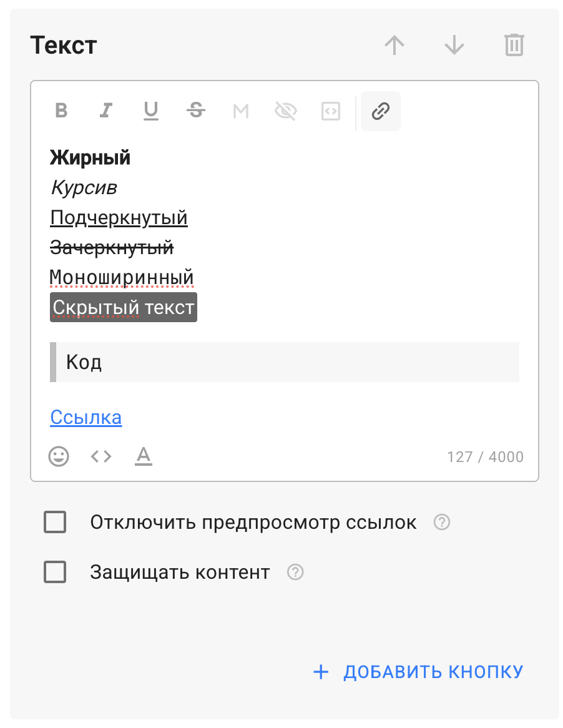Toggle hidden text spoiler icon
This screenshot has height=728, width=563.
tap(286, 111)
